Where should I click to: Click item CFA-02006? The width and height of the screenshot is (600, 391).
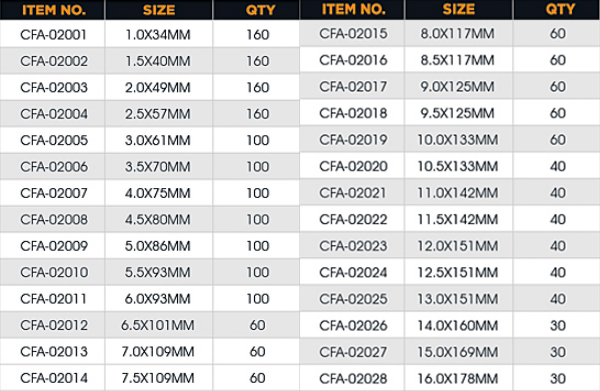(x=54, y=167)
